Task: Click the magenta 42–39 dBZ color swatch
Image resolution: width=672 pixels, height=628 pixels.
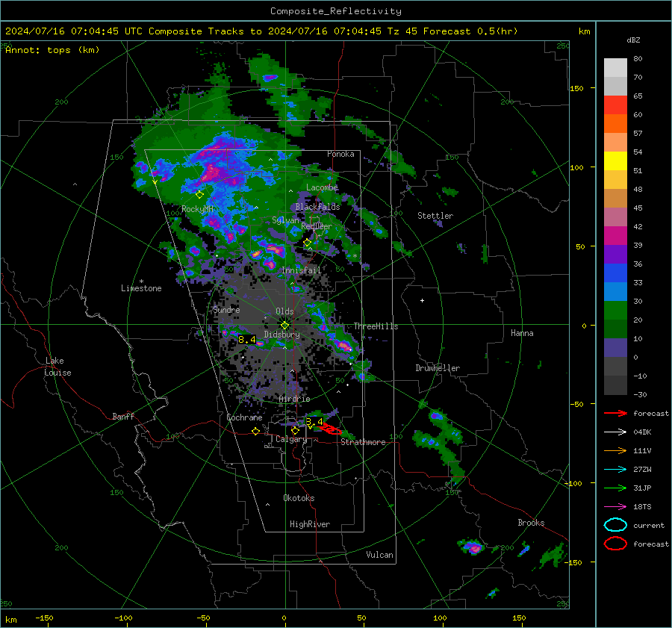Action: [x=615, y=236]
